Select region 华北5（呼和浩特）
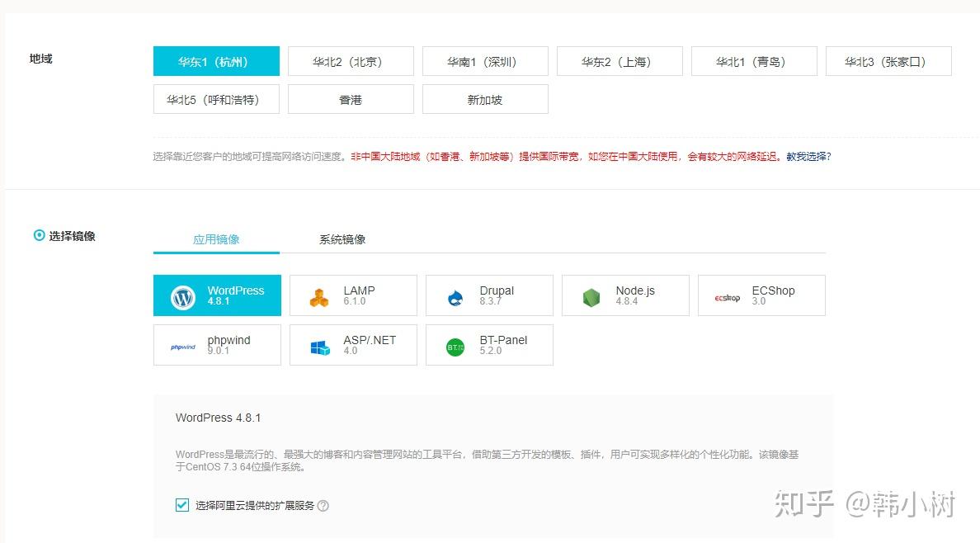 [x=216, y=100]
